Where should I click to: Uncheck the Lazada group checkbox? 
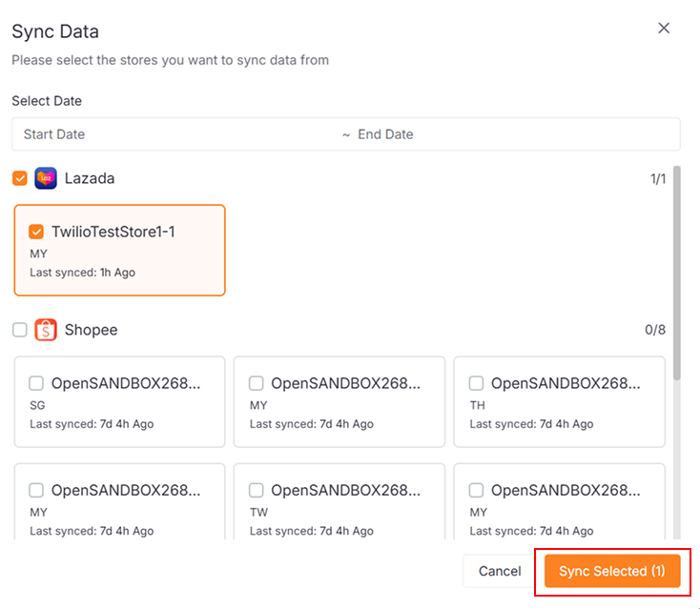click(20, 178)
